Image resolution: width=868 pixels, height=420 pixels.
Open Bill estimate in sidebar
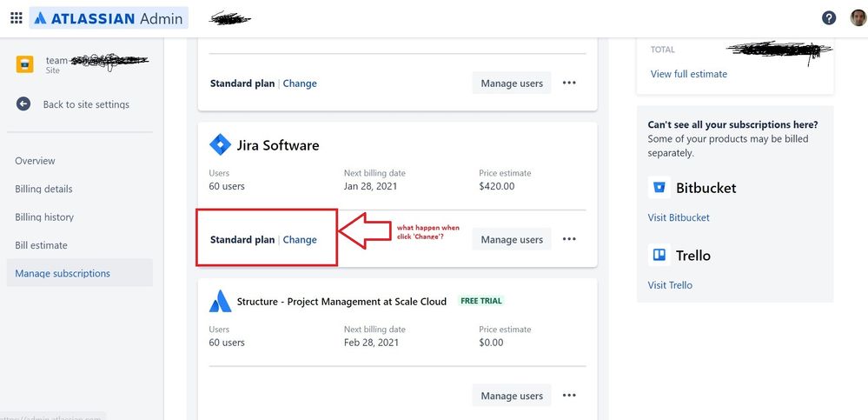tap(41, 245)
